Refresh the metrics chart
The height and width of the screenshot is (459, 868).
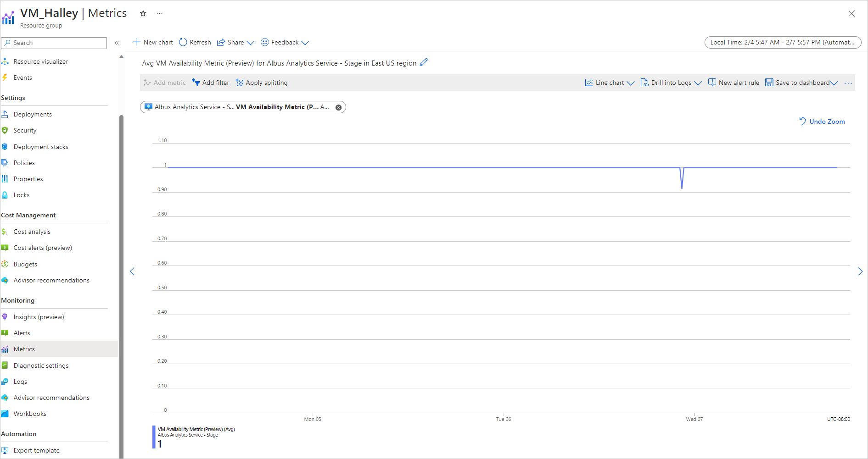[x=195, y=42]
